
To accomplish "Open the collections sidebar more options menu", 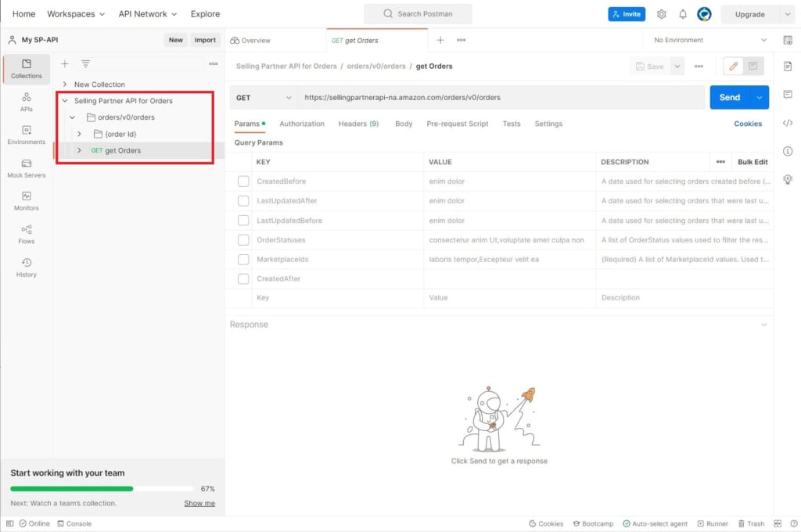I will pyautogui.click(x=213, y=64).
